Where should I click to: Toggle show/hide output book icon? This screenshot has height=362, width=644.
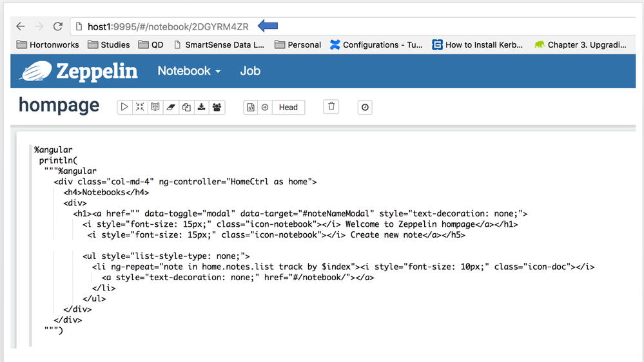(155, 107)
